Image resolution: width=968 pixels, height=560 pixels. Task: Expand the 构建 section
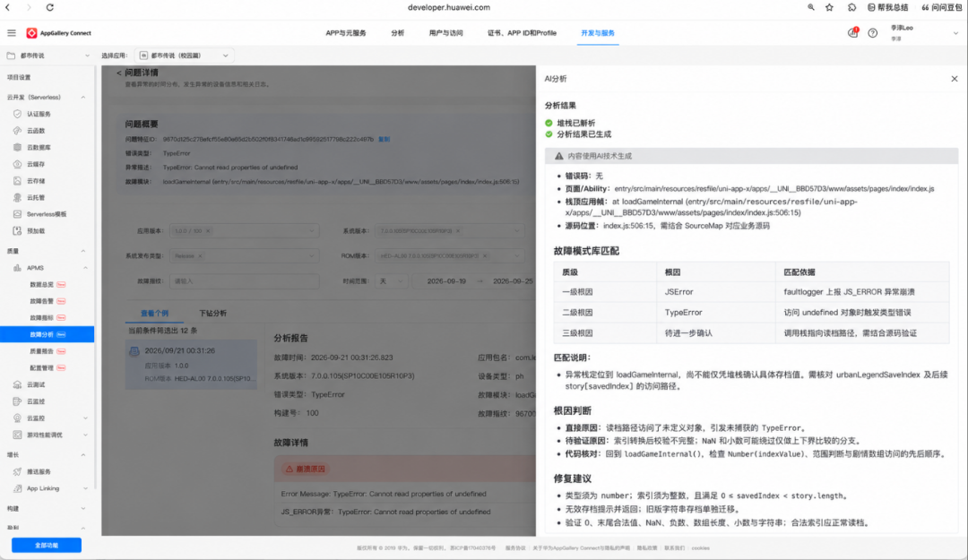click(83, 509)
